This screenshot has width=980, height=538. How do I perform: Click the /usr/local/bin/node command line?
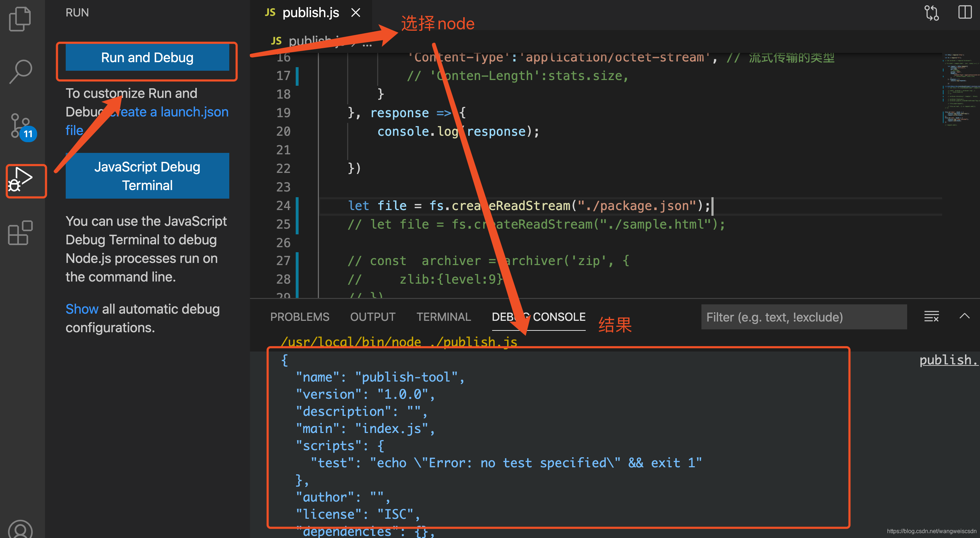[399, 342]
